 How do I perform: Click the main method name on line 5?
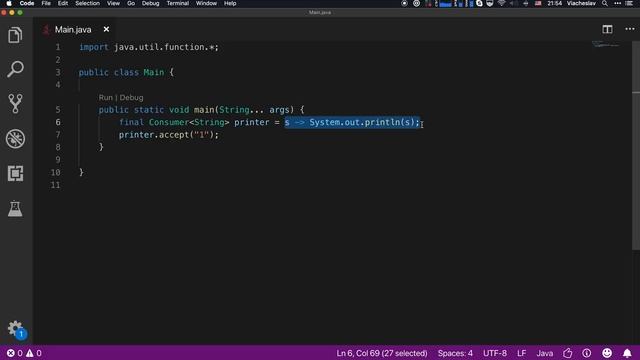click(x=204, y=110)
